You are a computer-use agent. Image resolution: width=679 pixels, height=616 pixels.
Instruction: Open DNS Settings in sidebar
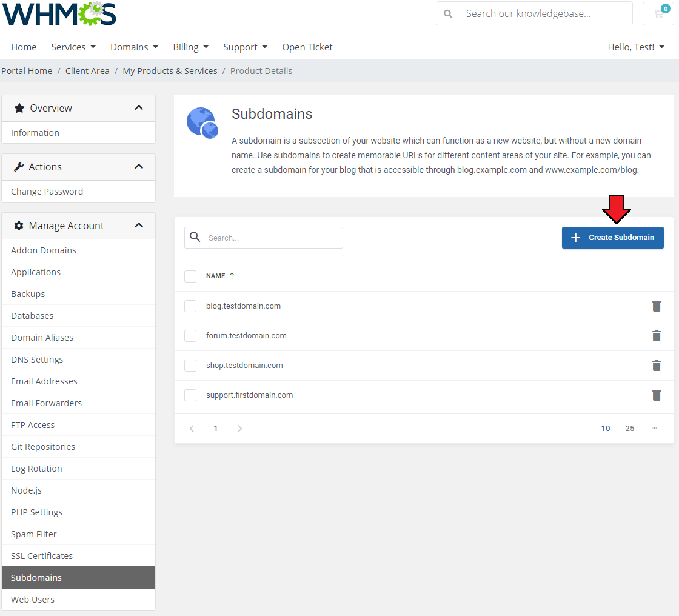tap(78, 360)
